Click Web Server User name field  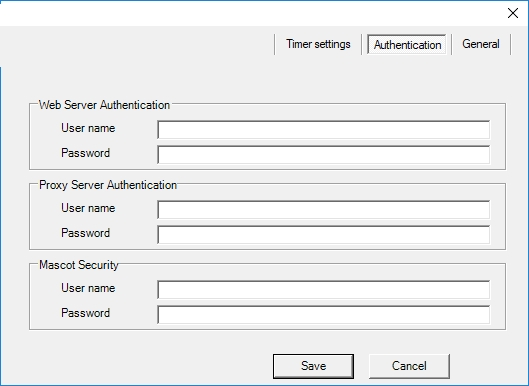[324, 130]
